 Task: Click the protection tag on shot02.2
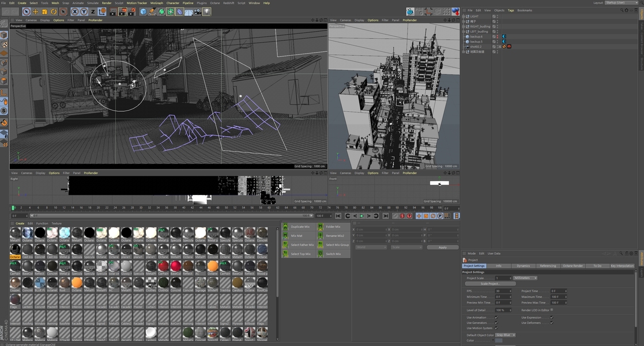point(504,47)
